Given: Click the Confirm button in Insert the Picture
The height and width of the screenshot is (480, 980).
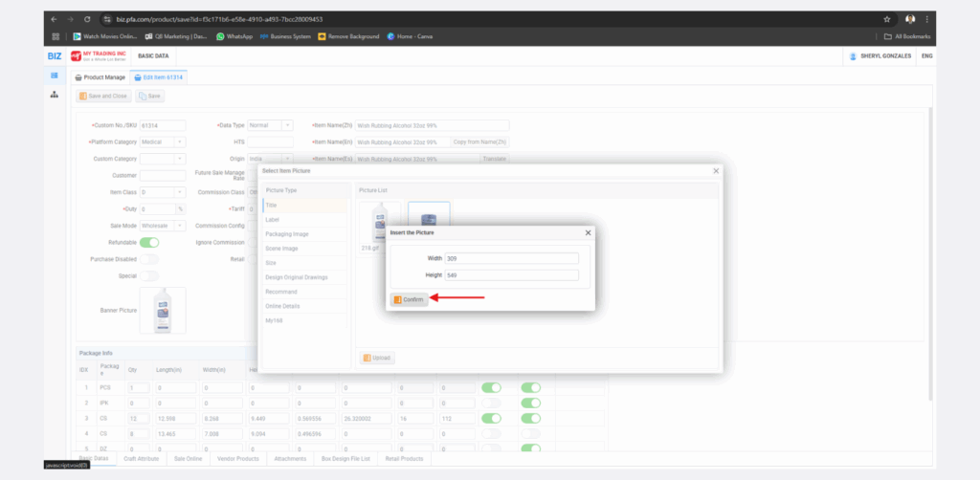Looking at the screenshot, I should tap(409, 299).
